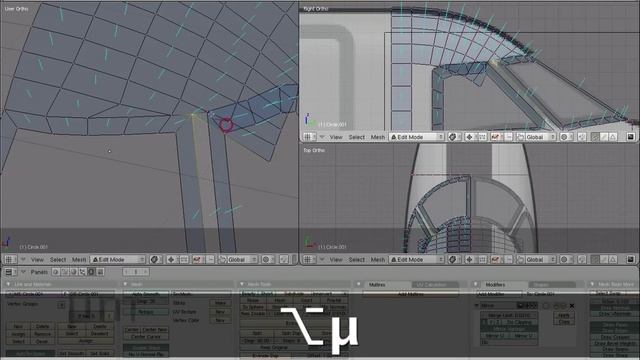Collapse the Mesh Tools panel

coord(242,284)
